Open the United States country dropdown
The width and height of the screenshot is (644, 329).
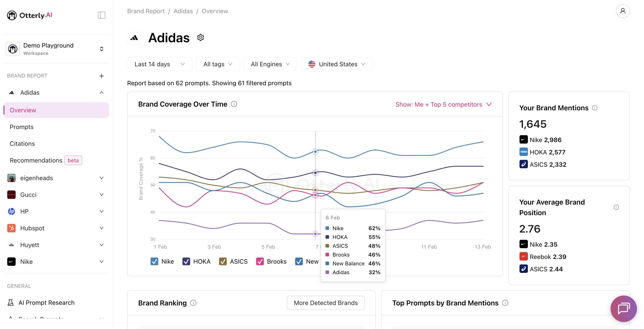click(337, 64)
